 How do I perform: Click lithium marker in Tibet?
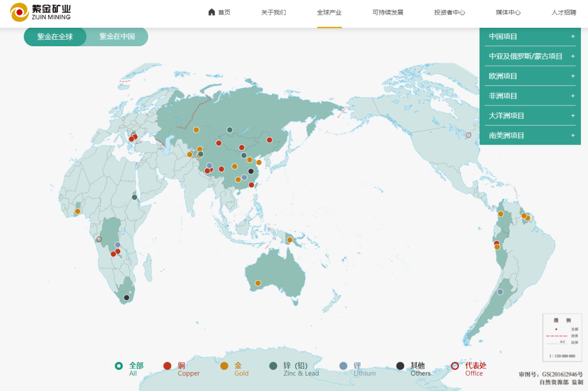210,165
